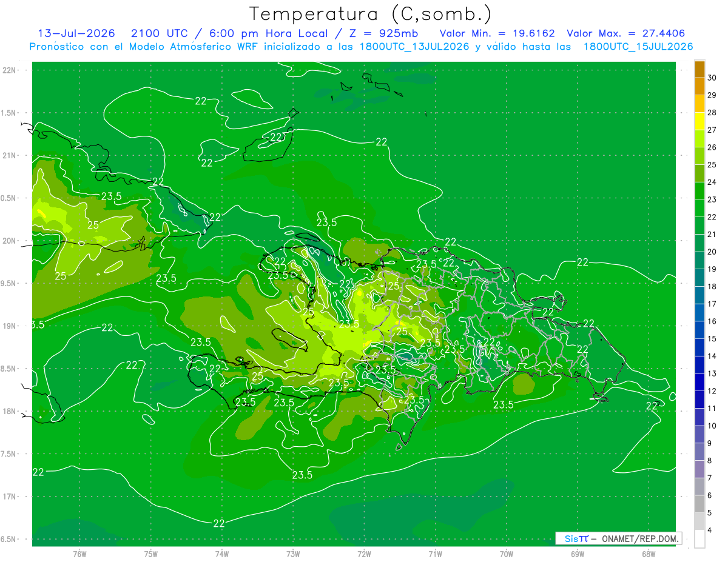Viewport: 728px width, 562px height.
Task: Click the blue "Sisπ" logo text
Action: (x=576, y=538)
